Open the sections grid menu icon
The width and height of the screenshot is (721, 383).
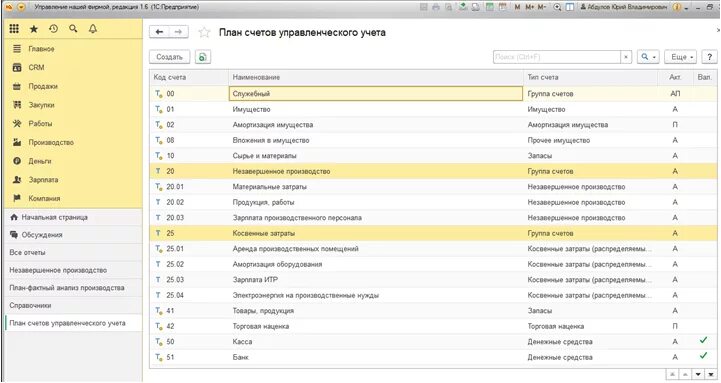click(14, 29)
